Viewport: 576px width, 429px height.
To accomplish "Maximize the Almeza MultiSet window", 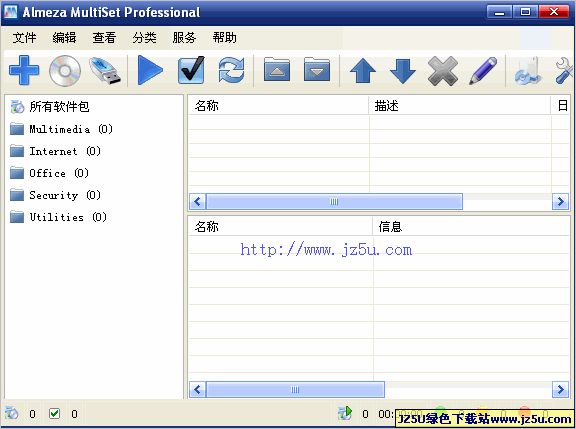I will click(x=525, y=12).
